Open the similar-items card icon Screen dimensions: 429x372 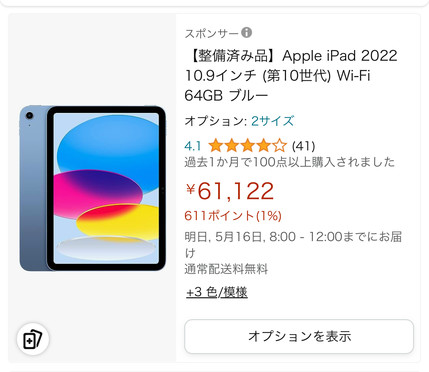coord(33,339)
